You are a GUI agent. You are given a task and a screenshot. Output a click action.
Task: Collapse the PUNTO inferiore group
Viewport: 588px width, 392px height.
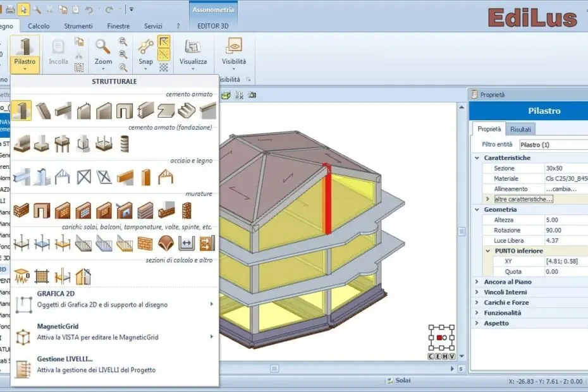coord(488,251)
